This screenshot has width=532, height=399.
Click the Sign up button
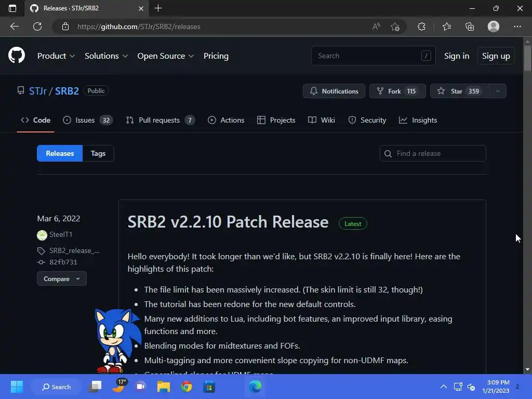click(496, 56)
